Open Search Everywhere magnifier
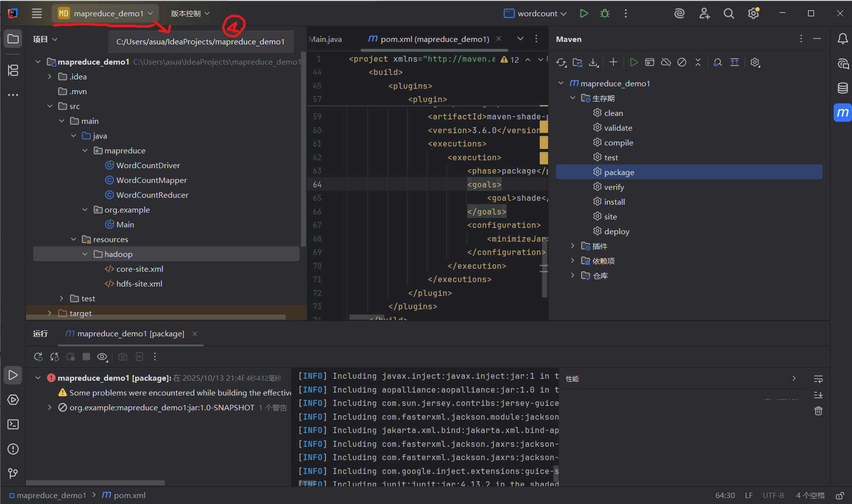 pyautogui.click(x=729, y=14)
